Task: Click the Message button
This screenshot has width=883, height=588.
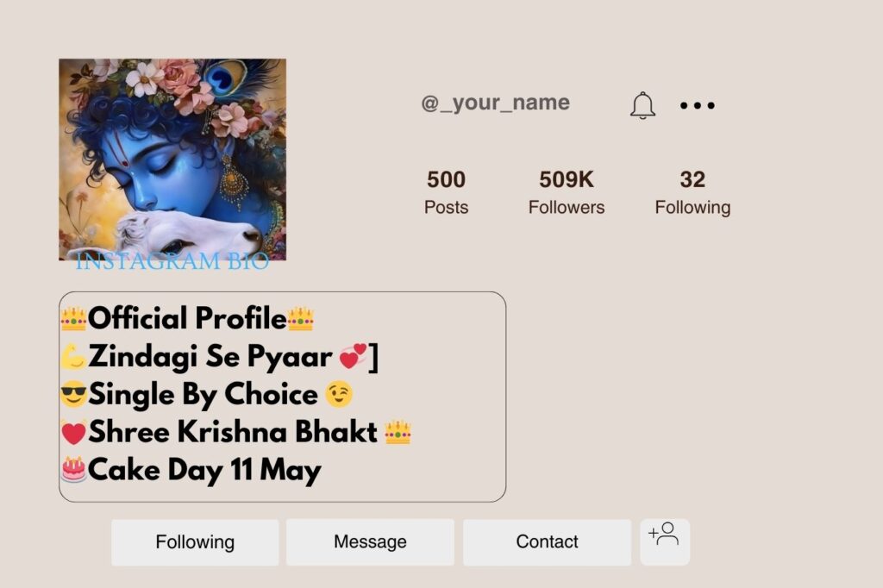Action: [370, 541]
